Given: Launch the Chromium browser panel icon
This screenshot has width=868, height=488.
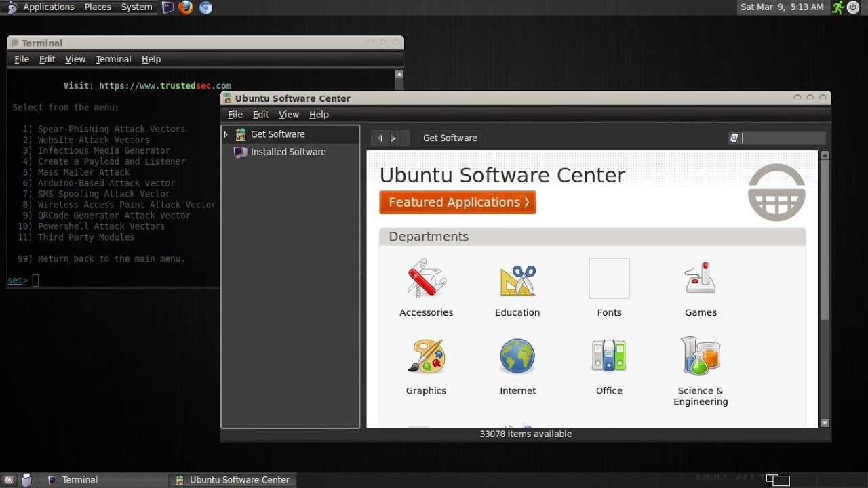Looking at the screenshot, I should 205,7.
